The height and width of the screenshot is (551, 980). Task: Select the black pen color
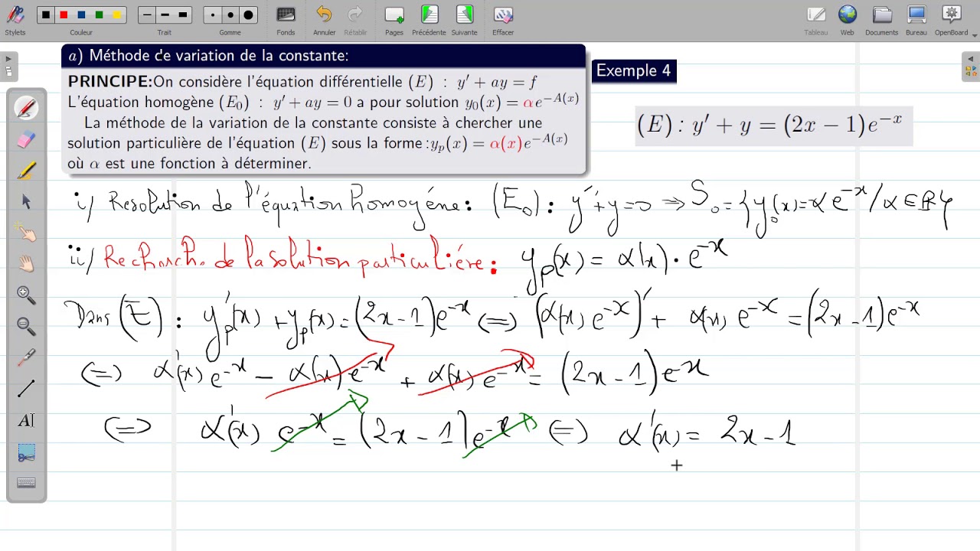(x=46, y=15)
